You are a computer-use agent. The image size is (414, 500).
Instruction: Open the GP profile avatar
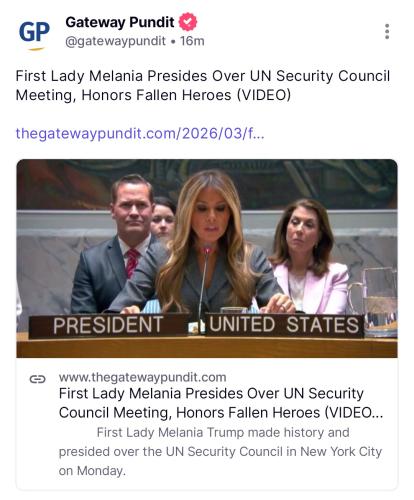coord(34,34)
